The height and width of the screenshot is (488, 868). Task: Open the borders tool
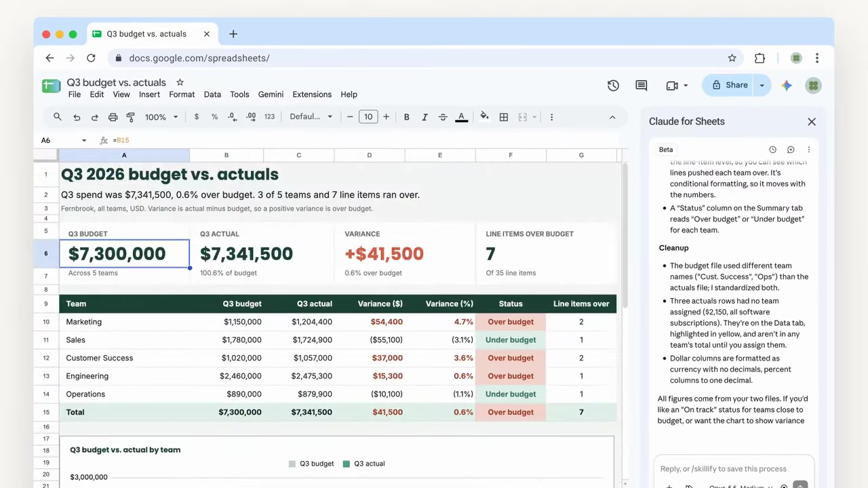(504, 117)
